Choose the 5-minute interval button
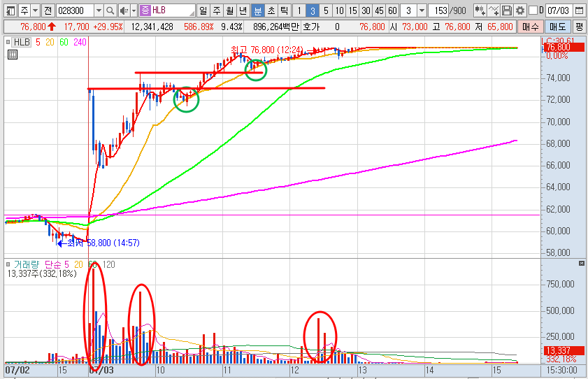The width and height of the screenshot is (588, 379). [326, 10]
